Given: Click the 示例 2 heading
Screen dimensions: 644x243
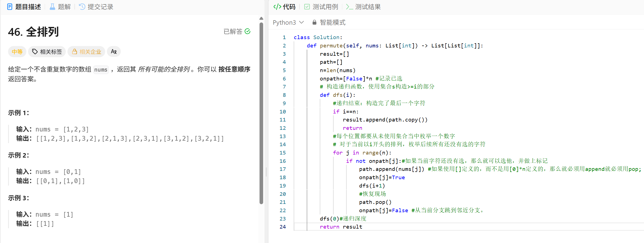Looking at the screenshot, I should click(x=19, y=155).
